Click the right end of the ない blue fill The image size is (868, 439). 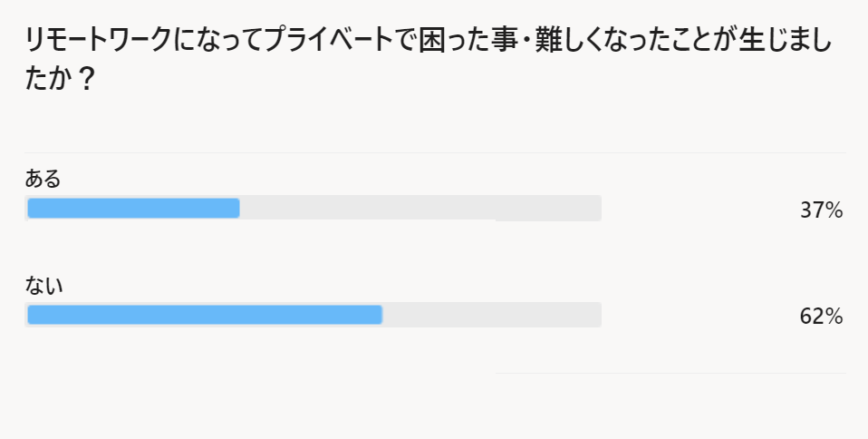379,315
